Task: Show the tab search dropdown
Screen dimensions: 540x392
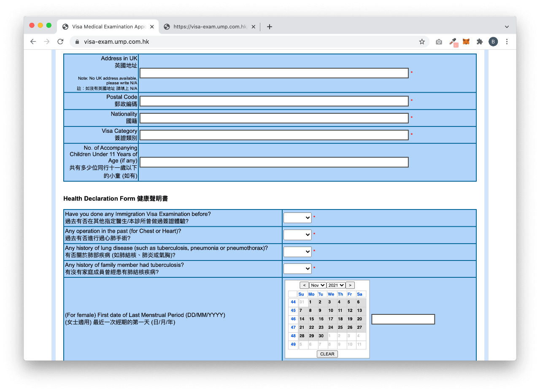Action: (507, 27)
